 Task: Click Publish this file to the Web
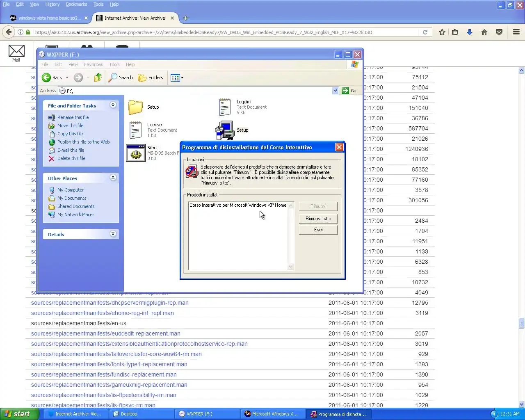(x=83, y=142)
